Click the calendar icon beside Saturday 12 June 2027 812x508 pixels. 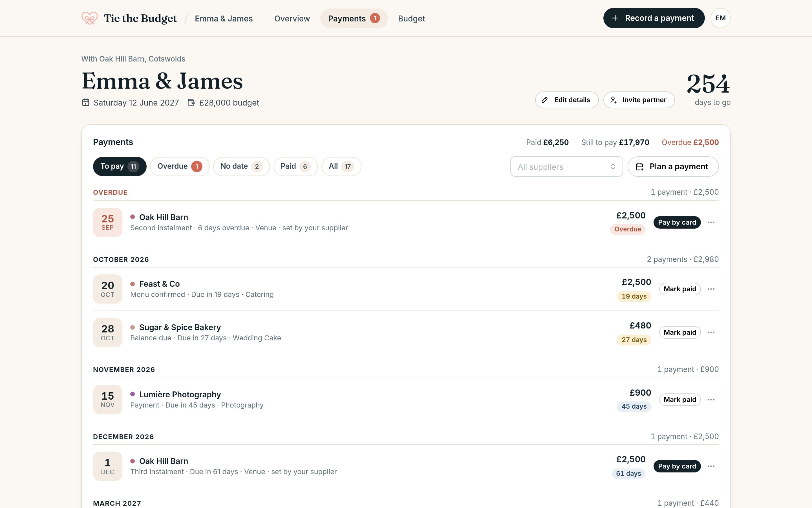(85, 102)
